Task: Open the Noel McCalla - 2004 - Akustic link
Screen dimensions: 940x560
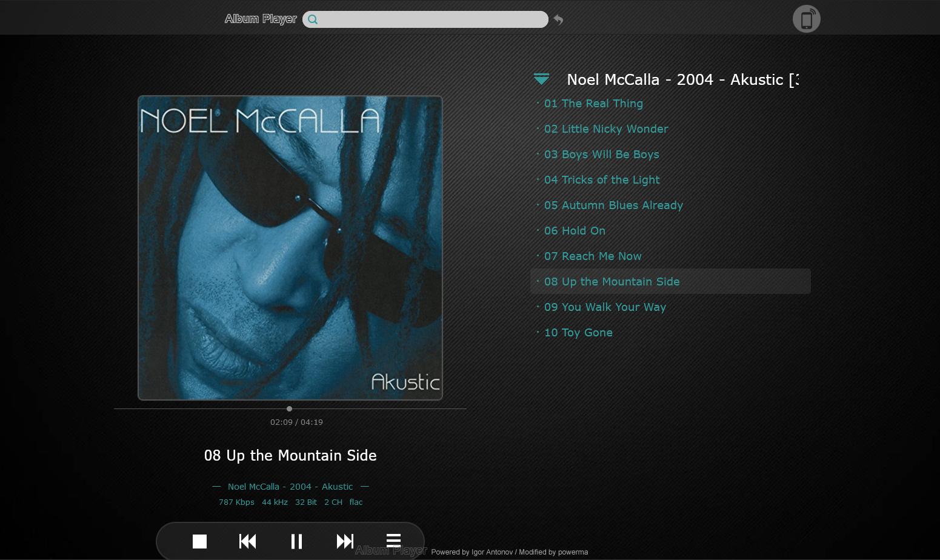Action: (x=290, y=487)
